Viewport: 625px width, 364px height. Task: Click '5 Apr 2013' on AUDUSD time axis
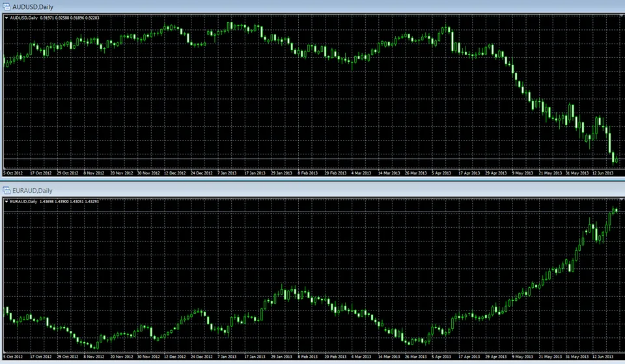[x=441, y=173]
